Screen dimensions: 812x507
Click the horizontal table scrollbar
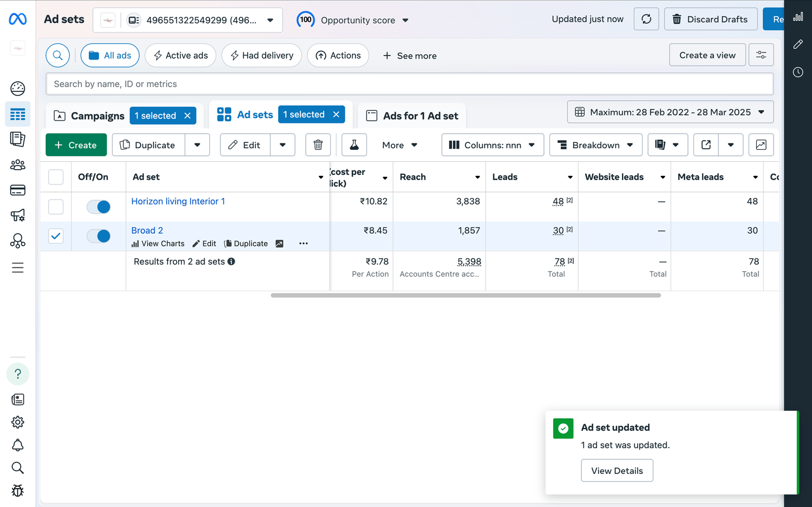466,295
